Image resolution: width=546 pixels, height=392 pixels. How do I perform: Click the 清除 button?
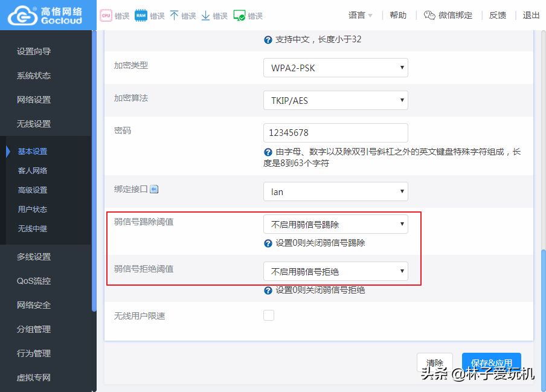tap(435, 363)
